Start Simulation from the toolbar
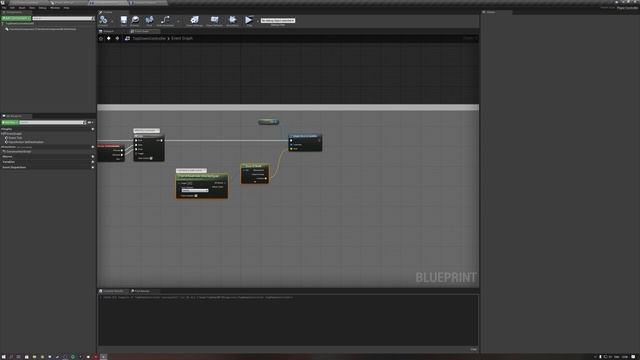This screenshot has height=360, width=640. (x=232, y=20)
